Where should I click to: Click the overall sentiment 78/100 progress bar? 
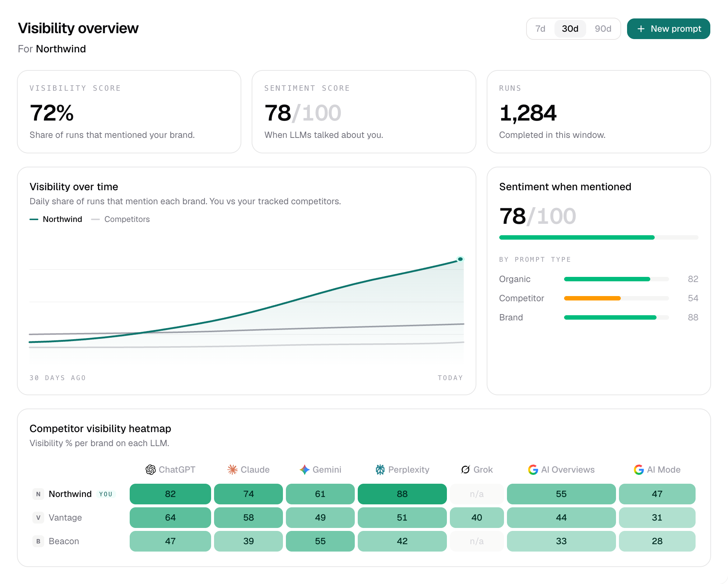[x=599, y=237]
